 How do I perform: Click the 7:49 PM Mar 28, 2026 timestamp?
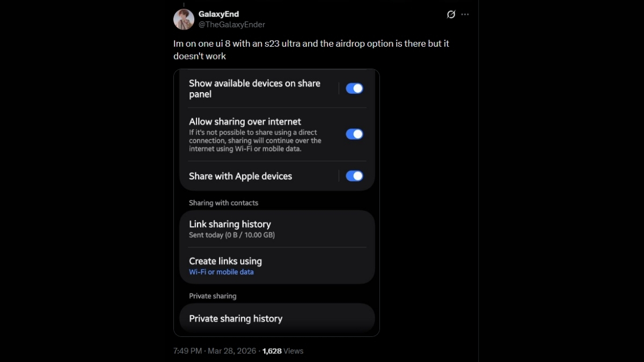point(215,351)
